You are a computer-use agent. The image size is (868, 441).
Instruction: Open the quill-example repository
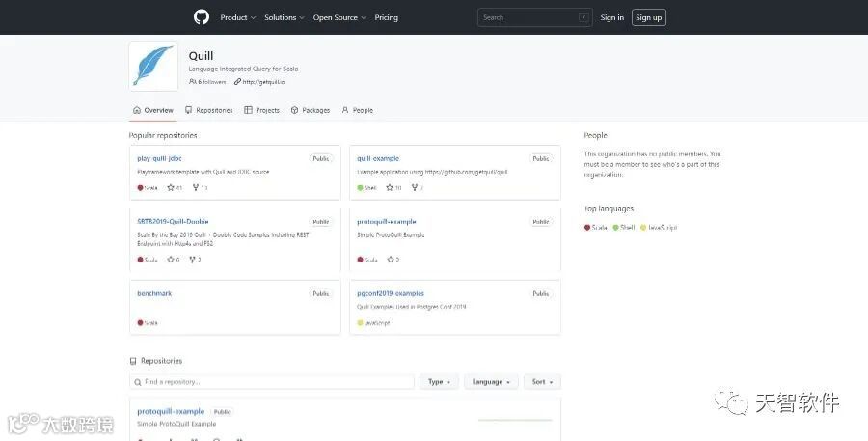point(378,158)
